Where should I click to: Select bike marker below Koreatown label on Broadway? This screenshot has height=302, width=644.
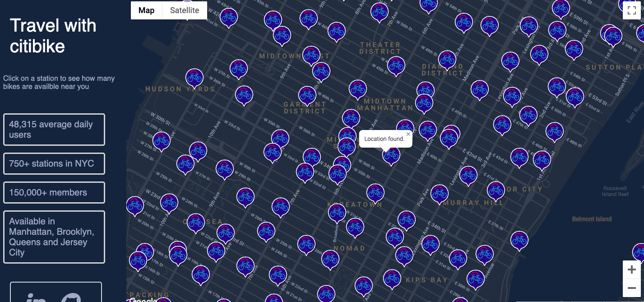[337, 213]
